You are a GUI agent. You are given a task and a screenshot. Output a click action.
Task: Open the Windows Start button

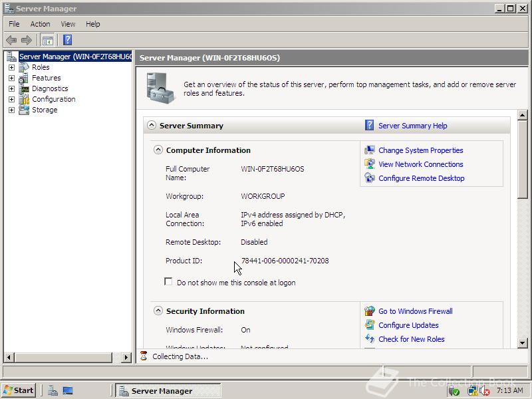[19, 390]
